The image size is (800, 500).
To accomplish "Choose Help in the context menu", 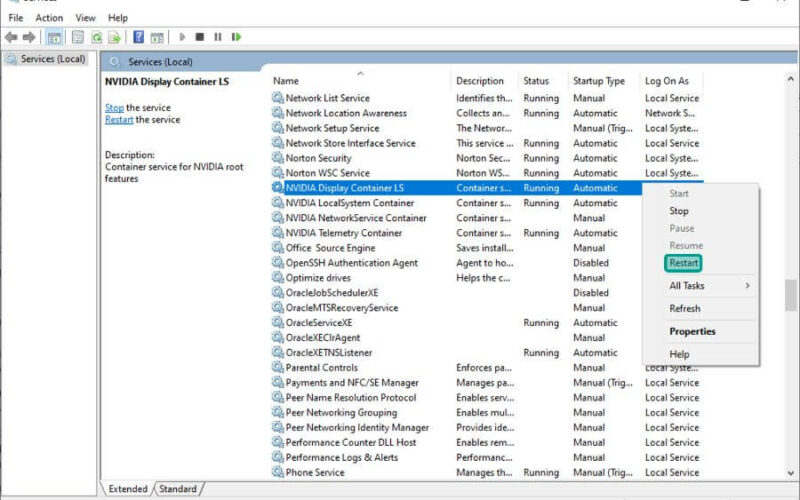I will (x=701, y=354).
